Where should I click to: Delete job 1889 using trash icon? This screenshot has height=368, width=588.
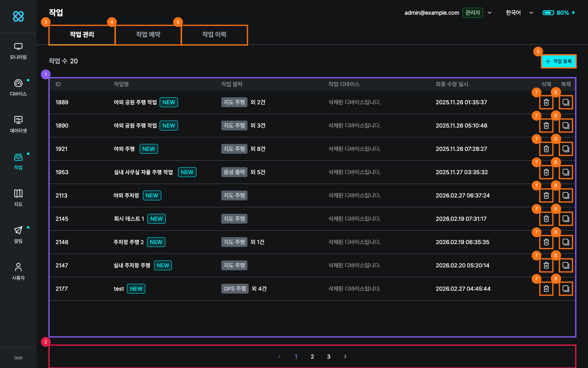pyautogui.click(x=546, y=102)
